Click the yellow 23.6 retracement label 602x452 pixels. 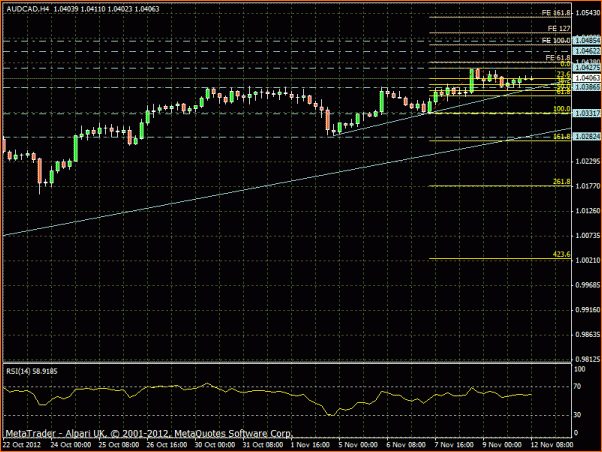tap(563, 74)
